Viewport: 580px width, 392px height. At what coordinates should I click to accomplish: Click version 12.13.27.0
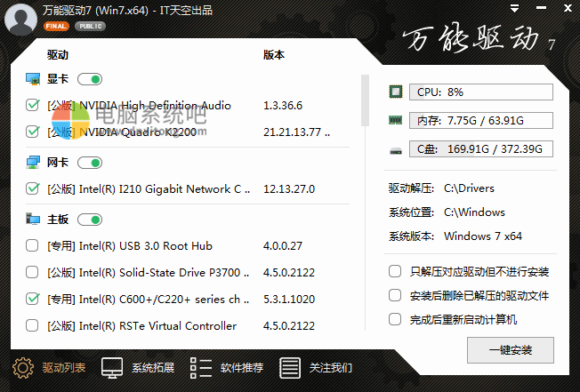(x=289, y=189)
